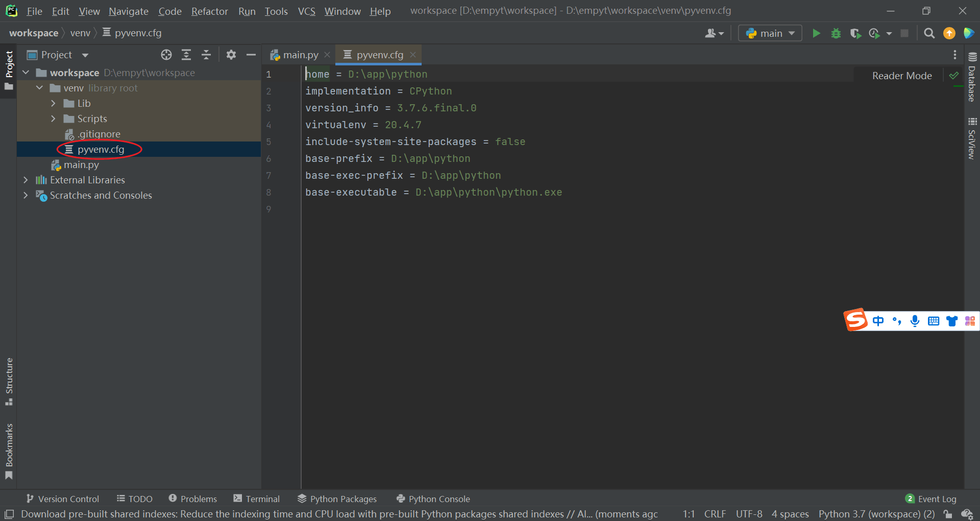The width and height of the screenshot is (980, 521).
Task: Open the profiler run icon
Action: pos(874,33)
